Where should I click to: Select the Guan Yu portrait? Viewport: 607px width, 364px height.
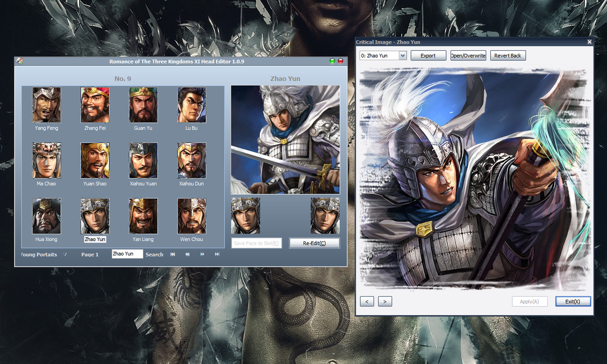pyautogui.click(x=143, y=105)
